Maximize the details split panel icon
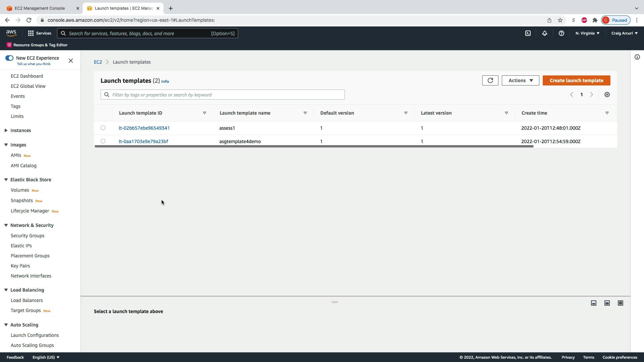 pos(620,303)
